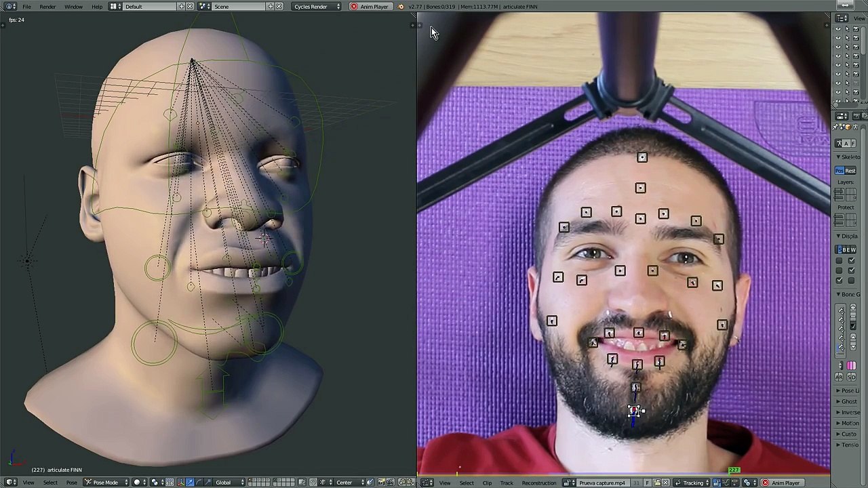The image size is (868, 488).
Task: Open the Global orientation dropdown
Action: 229,482
